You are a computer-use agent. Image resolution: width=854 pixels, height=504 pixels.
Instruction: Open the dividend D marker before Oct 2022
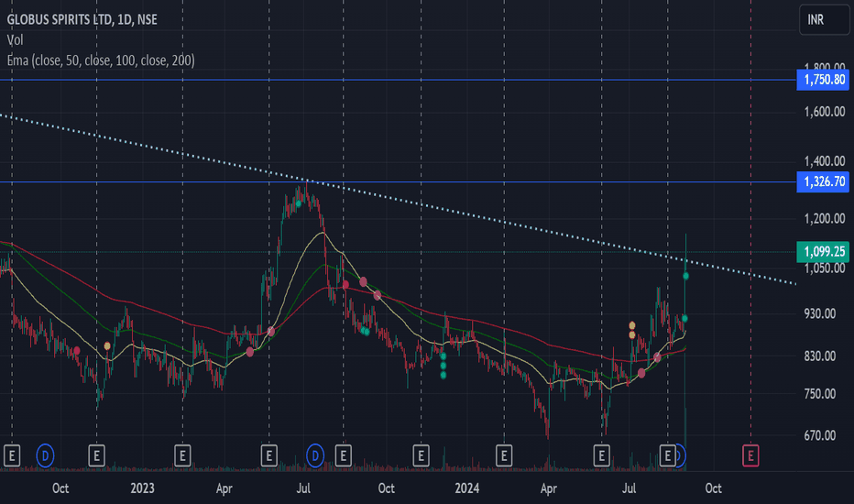tap(45, 455)
